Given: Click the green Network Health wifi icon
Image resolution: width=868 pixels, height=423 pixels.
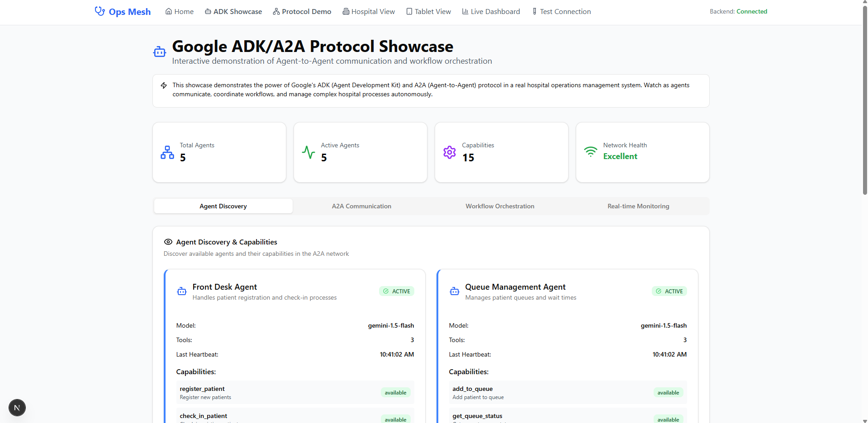Looking at the screenshot, I should [x=591, y=151].
